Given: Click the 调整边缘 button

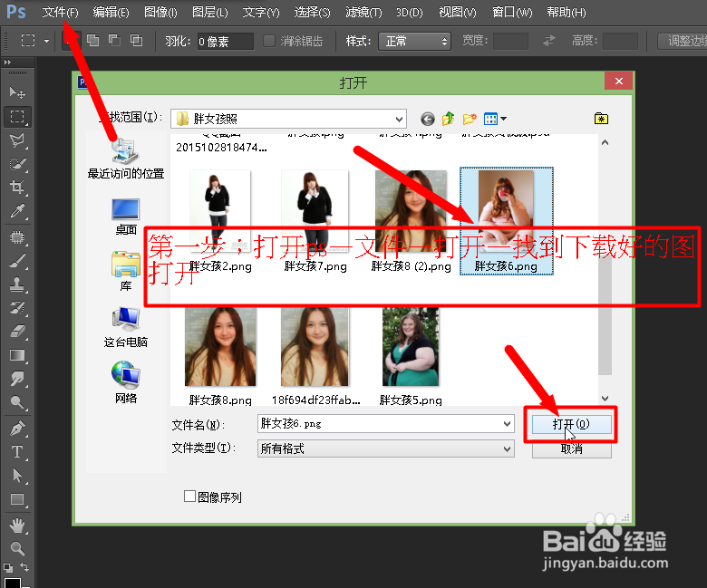Looking at the screenshot, I should coord(683,41).
